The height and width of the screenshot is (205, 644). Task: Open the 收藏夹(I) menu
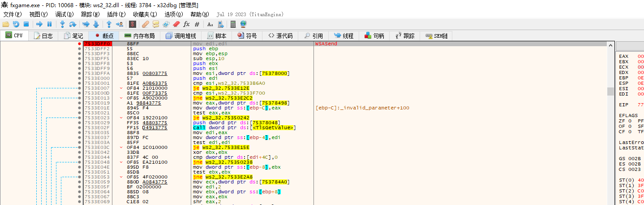click(x=145, y=14)
